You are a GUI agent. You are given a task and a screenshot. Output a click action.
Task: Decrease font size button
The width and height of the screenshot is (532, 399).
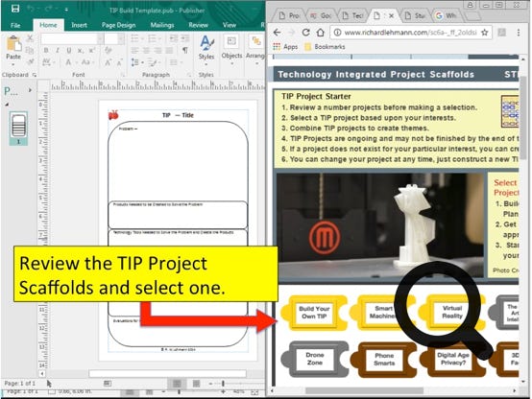point(119,62)
